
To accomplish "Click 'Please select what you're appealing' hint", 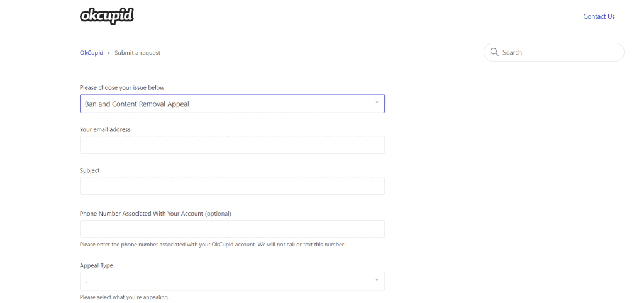I will click(x=124, y=297).
